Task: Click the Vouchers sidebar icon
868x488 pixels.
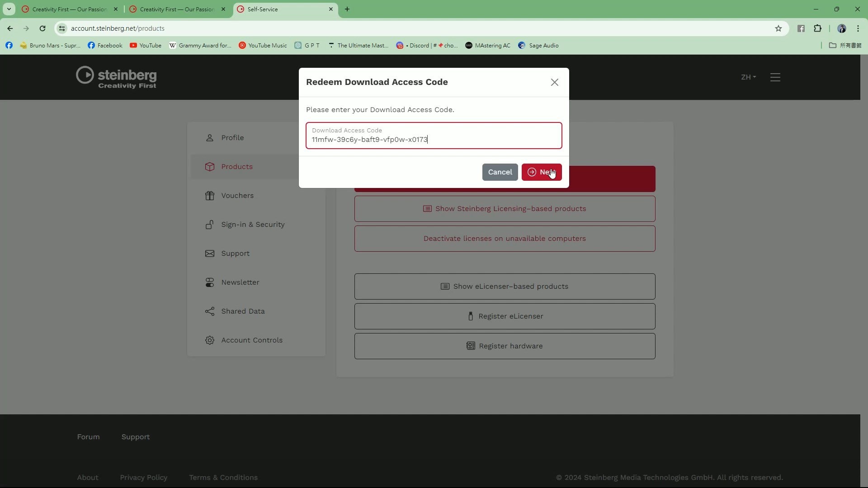Action: click(x=210, y=196)
